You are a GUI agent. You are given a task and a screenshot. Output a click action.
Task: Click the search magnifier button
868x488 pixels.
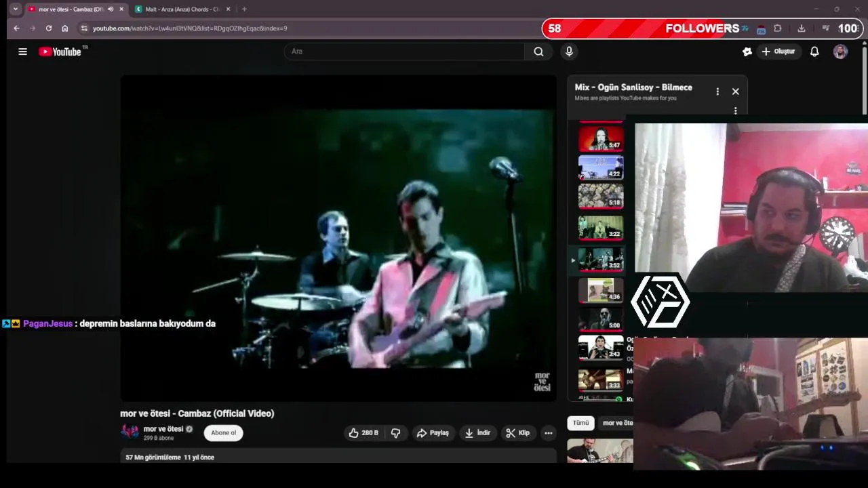538,52
